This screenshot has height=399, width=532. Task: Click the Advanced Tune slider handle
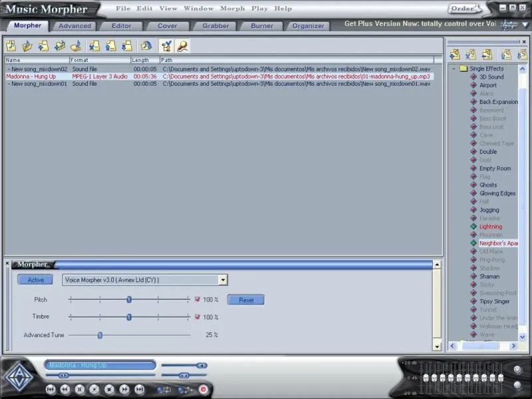point(100,335)
